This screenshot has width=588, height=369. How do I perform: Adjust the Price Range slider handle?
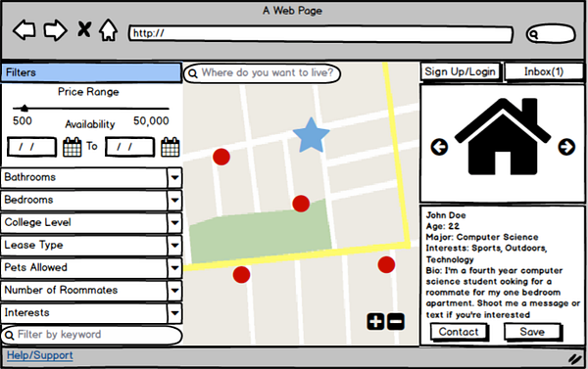(x=24, y=109)
